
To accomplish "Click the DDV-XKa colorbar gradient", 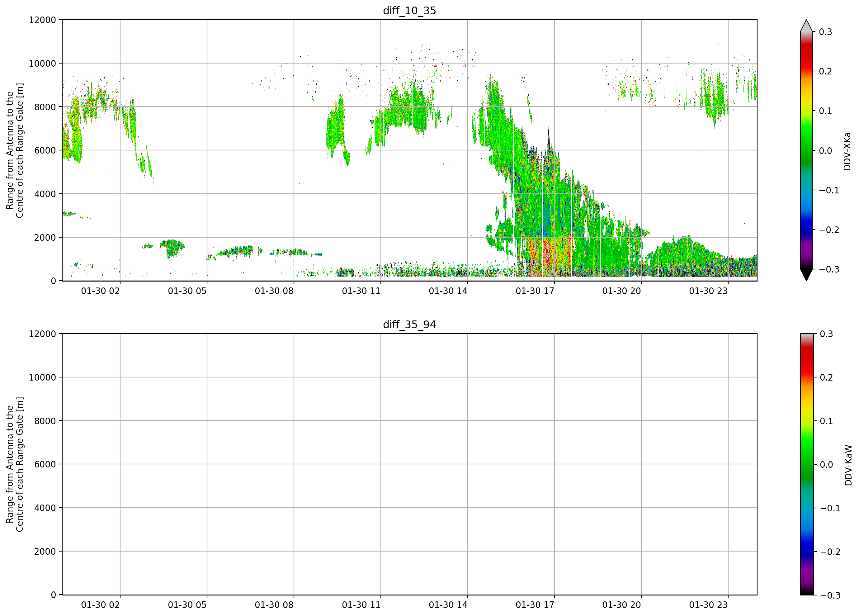I will (x=806, y=150).
